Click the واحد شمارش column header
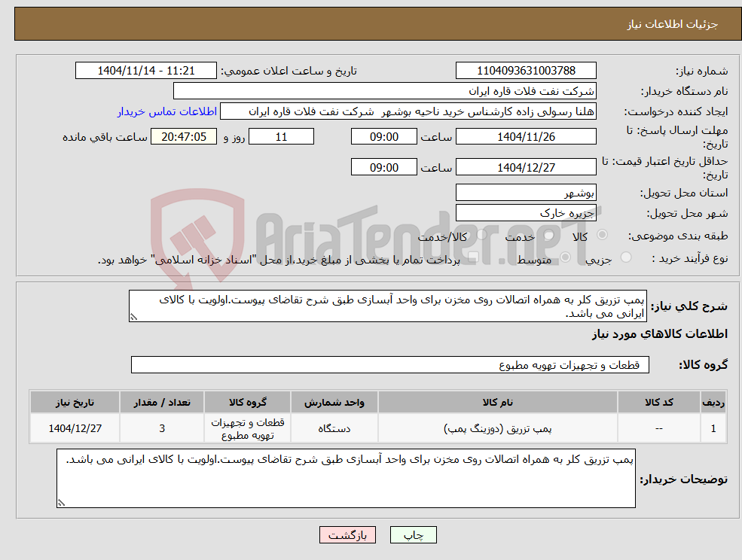This screenshot has height=560, width=742. (x=334, y=403)
